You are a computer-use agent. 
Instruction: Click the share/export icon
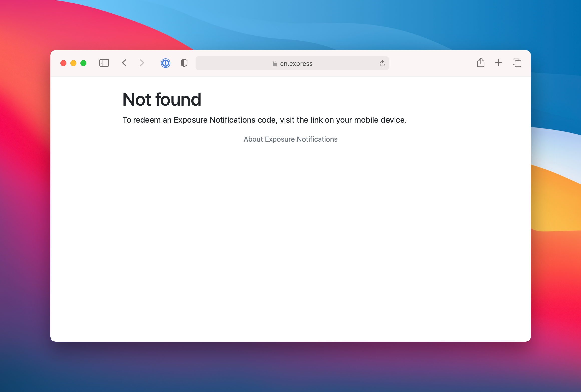click(x=481, y=63)
